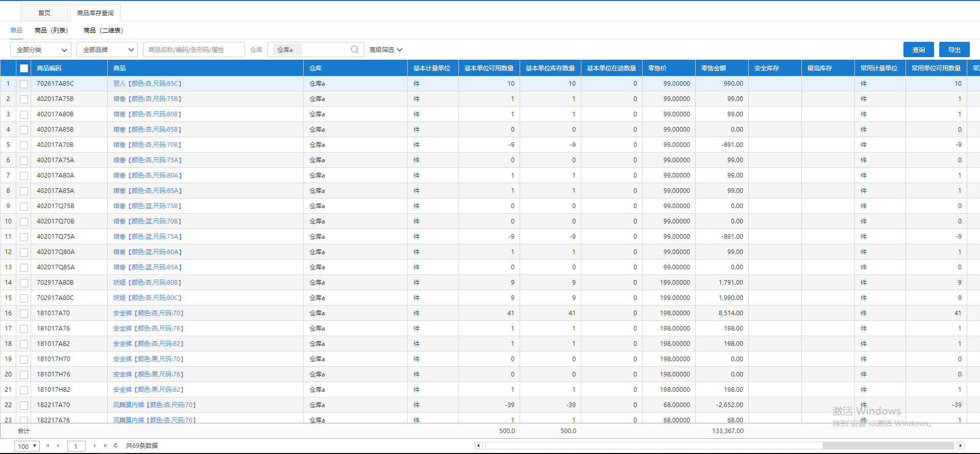Screen dimensions: 980x454
Task: Tick checkbox for 402017A70B
Action: click(x=24, y=145)
